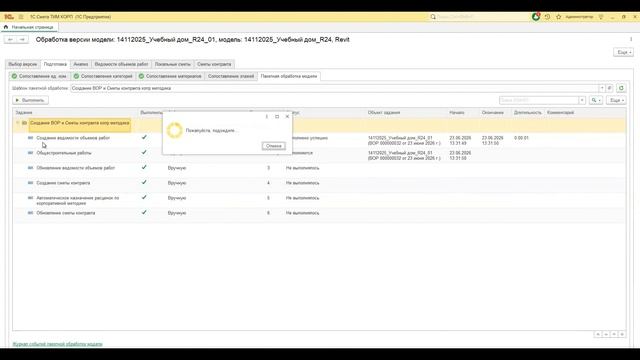Open the template field dropdown arrow
This screenshot has width=640, height=360.
click(602, 88)
